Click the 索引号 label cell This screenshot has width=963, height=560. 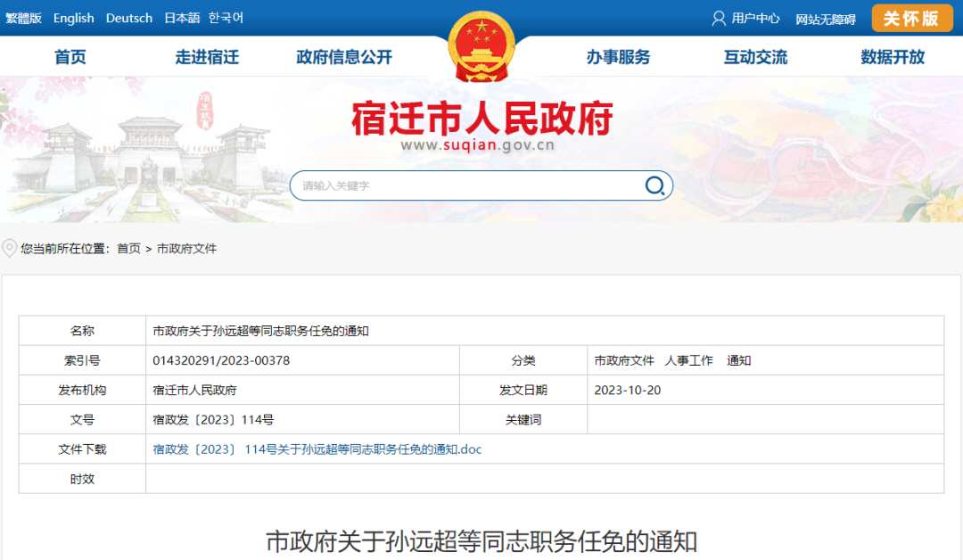pos(82,360)
